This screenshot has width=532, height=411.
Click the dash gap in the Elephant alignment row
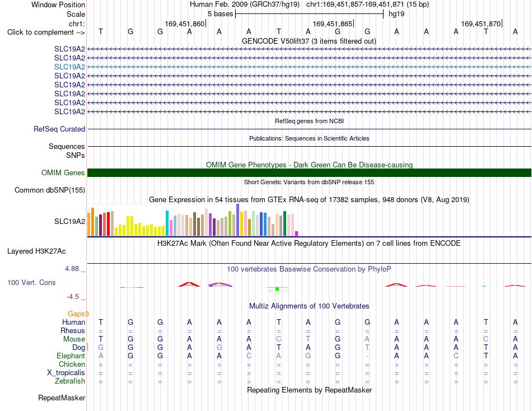point(367,356)
